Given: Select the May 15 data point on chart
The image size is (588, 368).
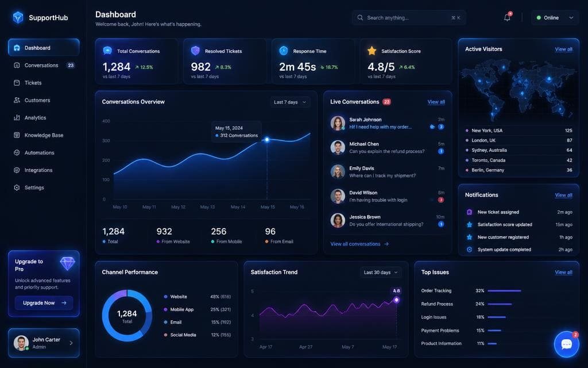Looking at the screenshot, I should click(x=267, y=140).
